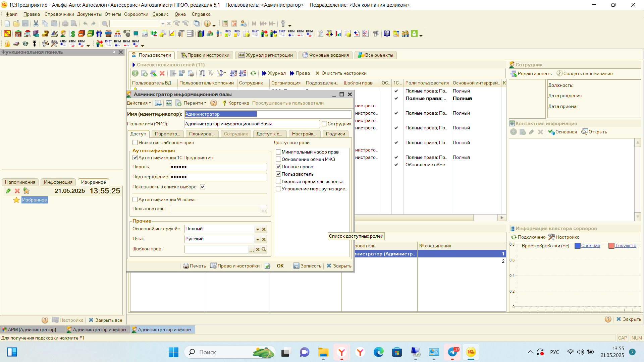
Task: Uncheck 'Пользователь' role
Action: 278,174
